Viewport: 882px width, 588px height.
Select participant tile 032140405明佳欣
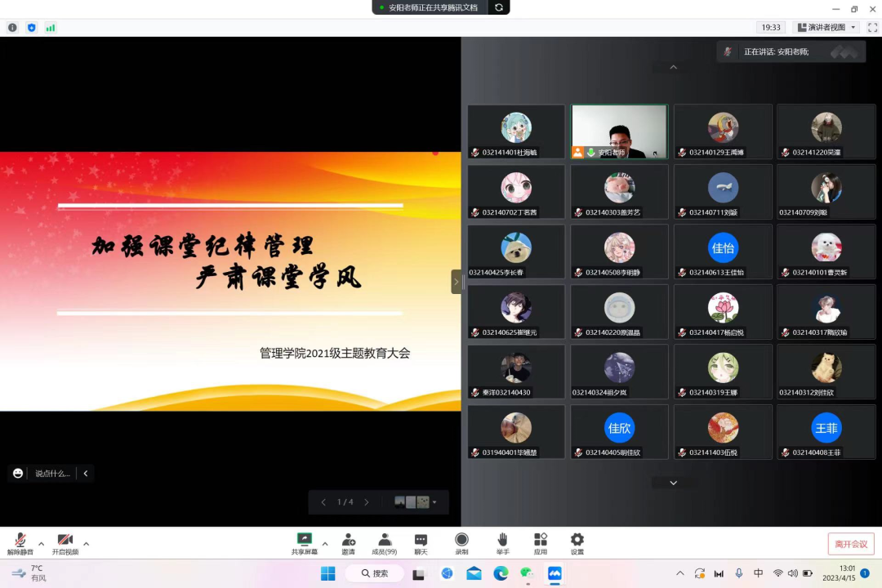pos(619,431)
